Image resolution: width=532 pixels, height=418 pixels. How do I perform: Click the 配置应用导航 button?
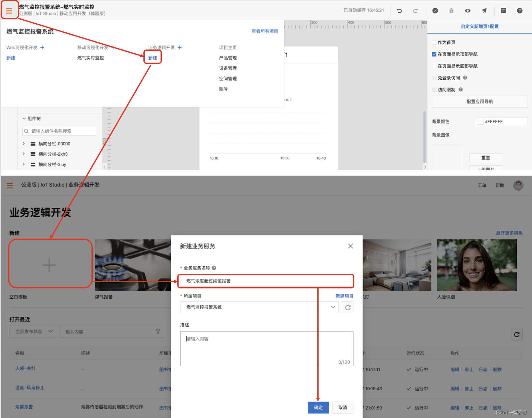(x=480, y=102)
